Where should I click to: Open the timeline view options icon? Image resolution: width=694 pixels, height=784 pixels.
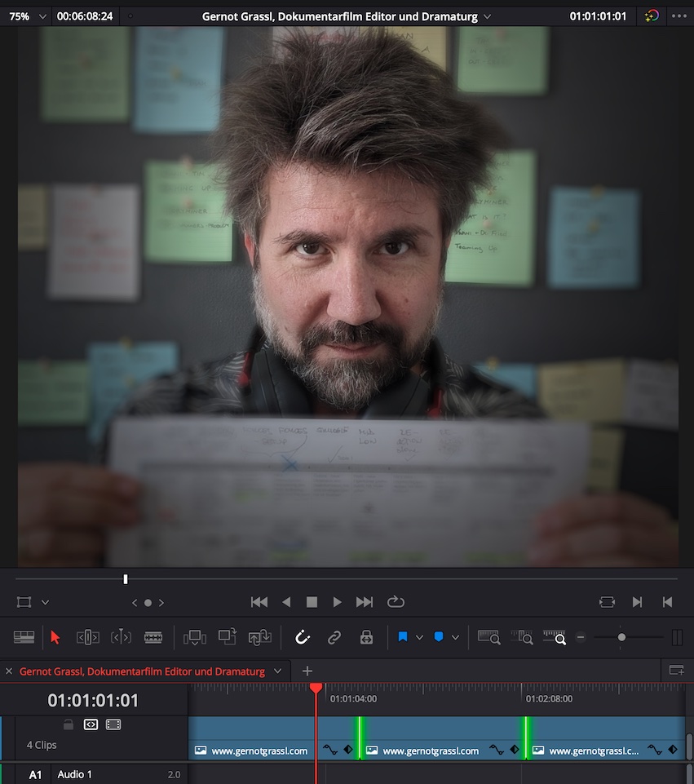(24, 637)
